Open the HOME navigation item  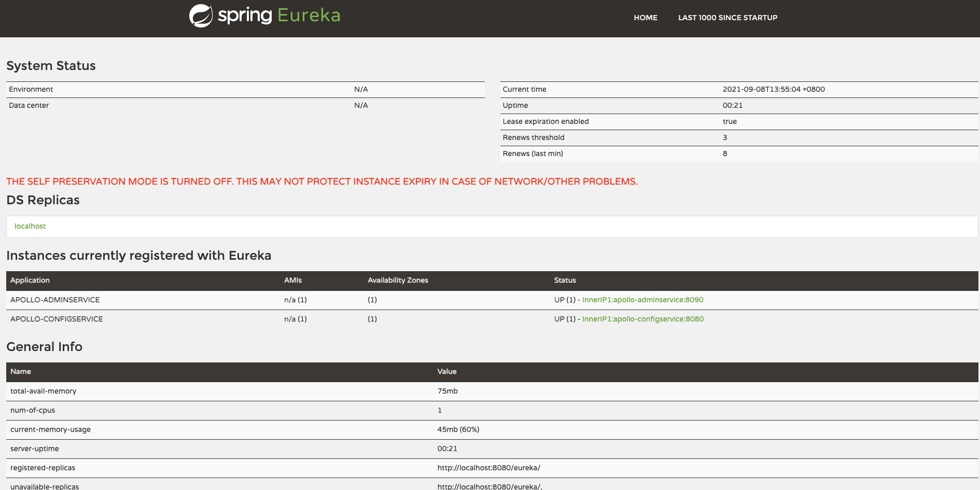tap(646, 17)
